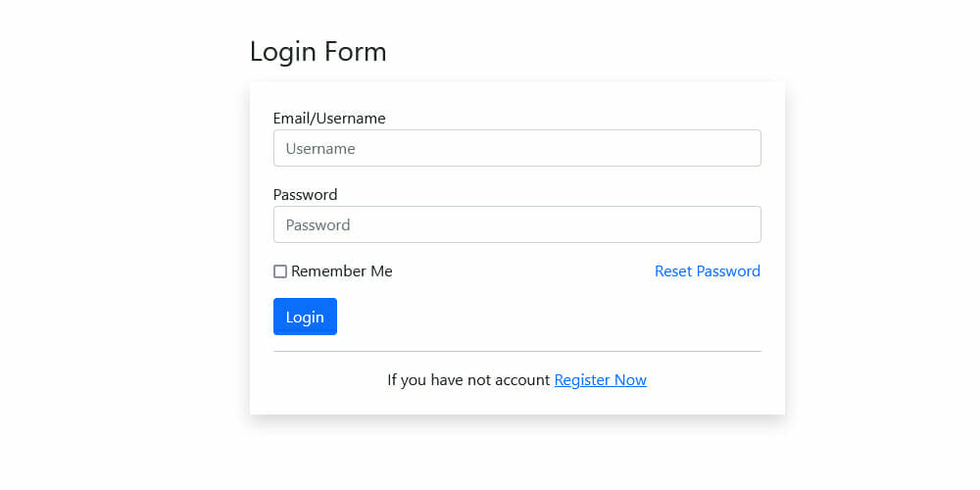Select the Login Form heading
Viewport: 980px width, 490px height.
tap(318, 51)
